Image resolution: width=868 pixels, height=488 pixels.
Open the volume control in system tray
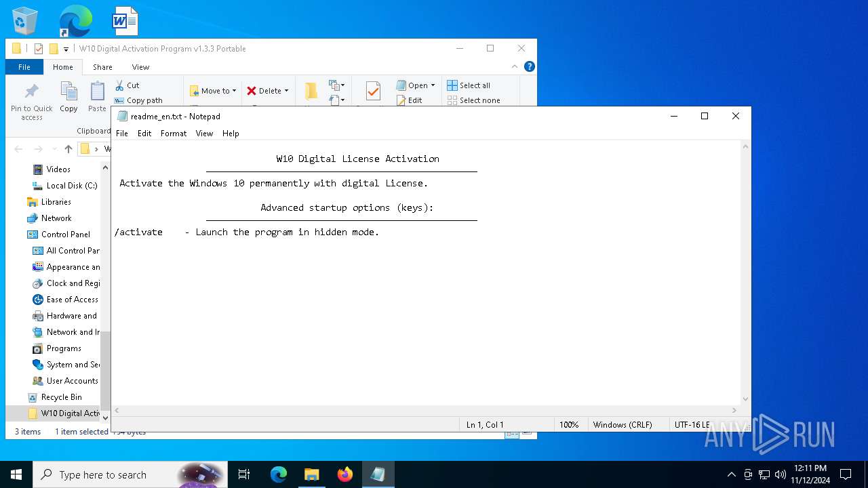(781, 474)
